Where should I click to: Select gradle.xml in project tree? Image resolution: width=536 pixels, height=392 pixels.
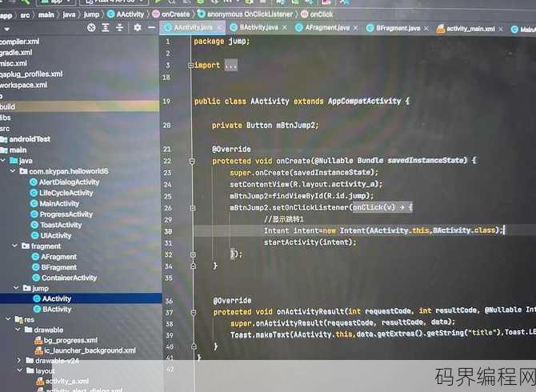pyautogui.click(x=16, y=53)
